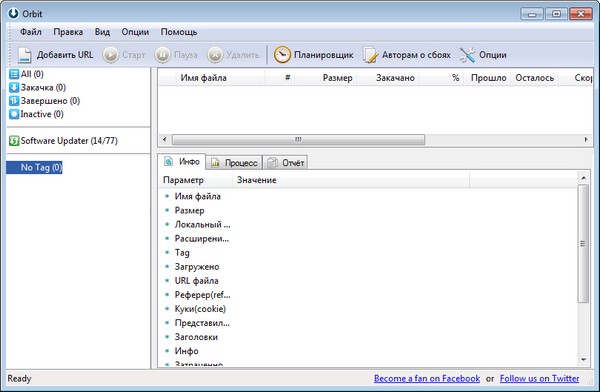
Task: Click info panel scrollbar up arrow
Action: [x=583, y=178]
